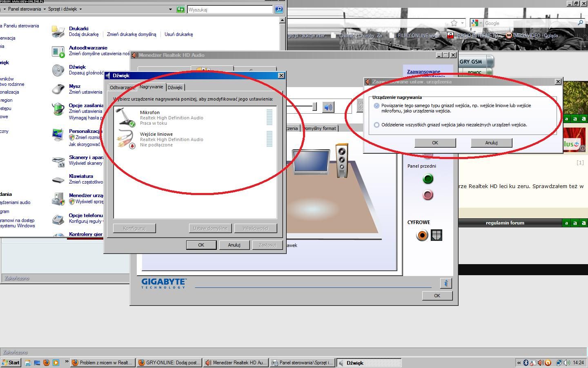The width and height of the screenshot is (588, 368).
Task: Click the Realtek mute speaker button
Action: [x=328, y=107]
